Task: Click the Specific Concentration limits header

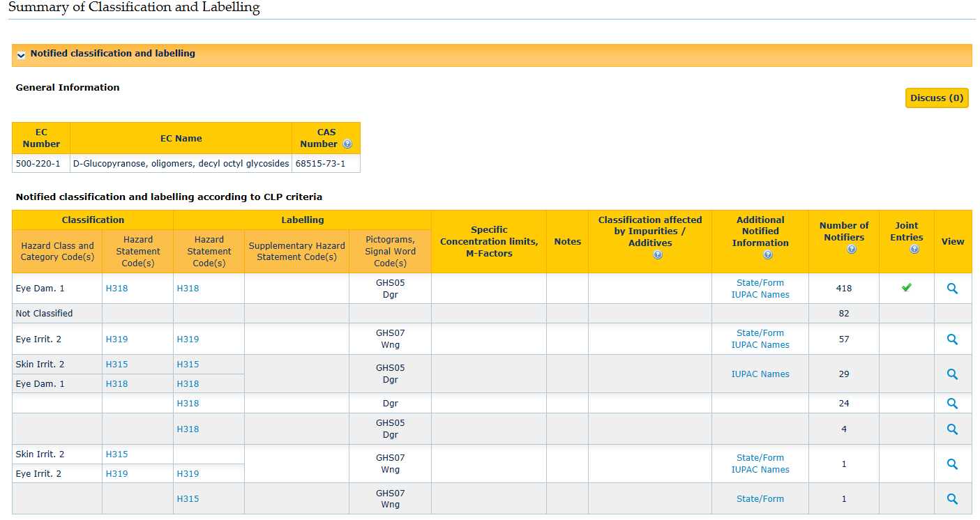Action: (x=489, y=242)
